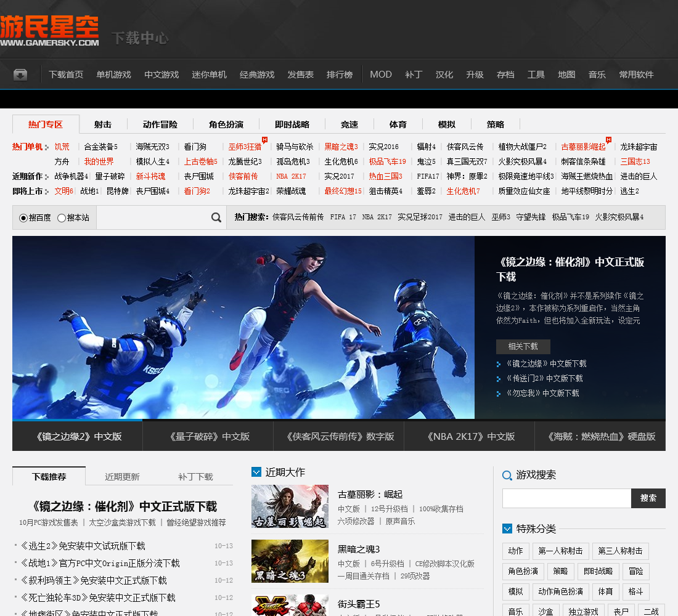Image resolution: width=678 pixels, height=616 pixels.
Task: Click the 第一人称射击 category tag
Action: pyautogui.click(x=560, y=551)
